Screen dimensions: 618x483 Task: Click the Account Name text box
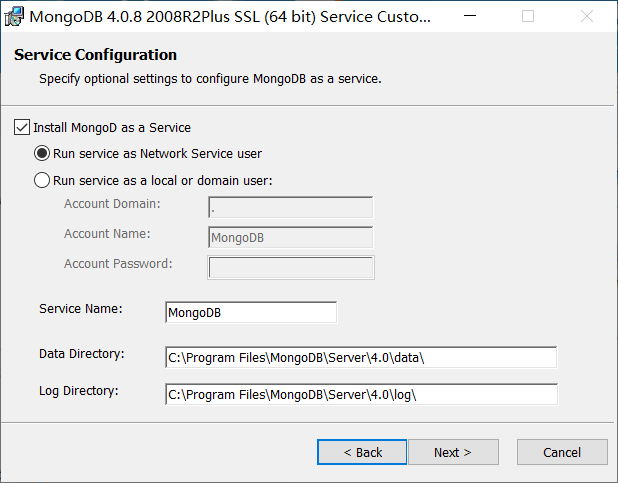pyautogui.click(x=290, y=237)
